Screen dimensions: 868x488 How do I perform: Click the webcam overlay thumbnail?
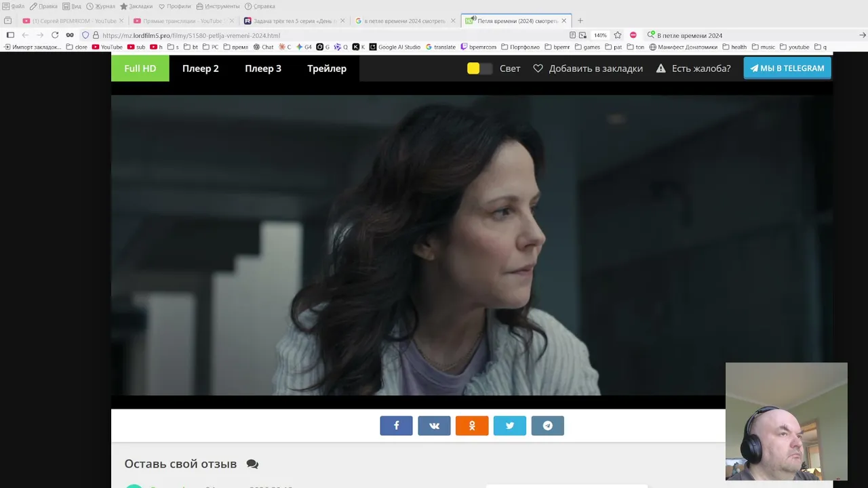[787, 422]
